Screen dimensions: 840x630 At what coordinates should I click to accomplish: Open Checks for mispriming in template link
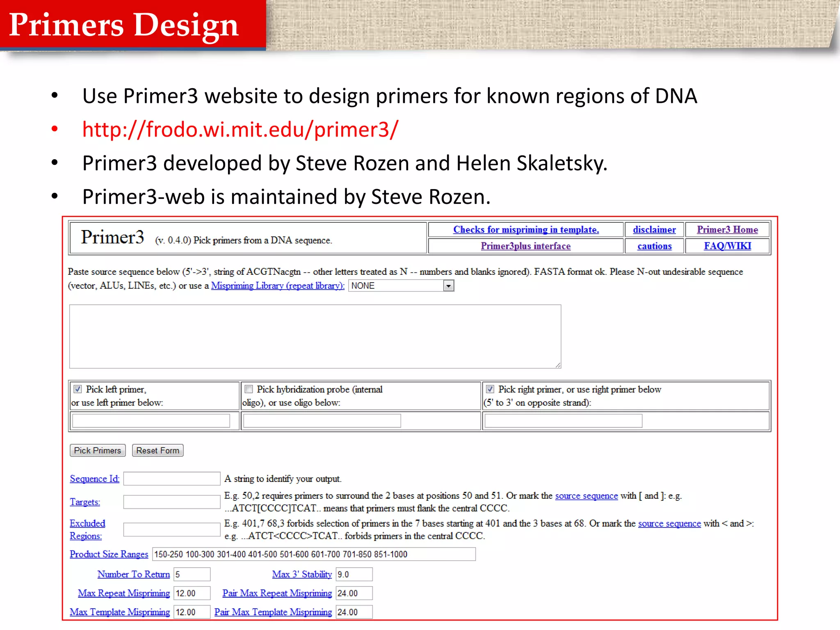tap(526, 230)
